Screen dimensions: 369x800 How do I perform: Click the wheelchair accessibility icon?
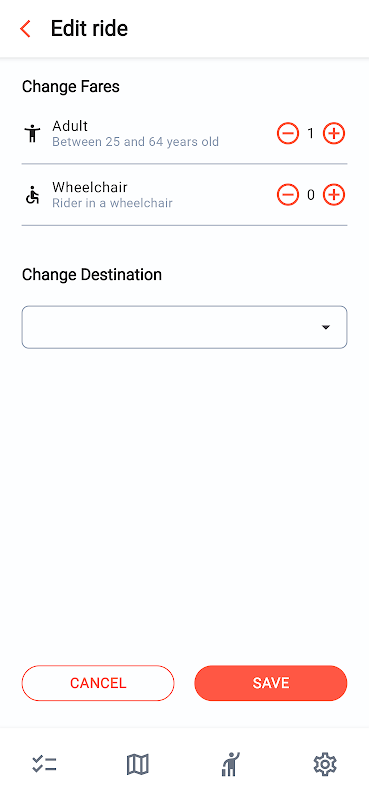(32, 195)
